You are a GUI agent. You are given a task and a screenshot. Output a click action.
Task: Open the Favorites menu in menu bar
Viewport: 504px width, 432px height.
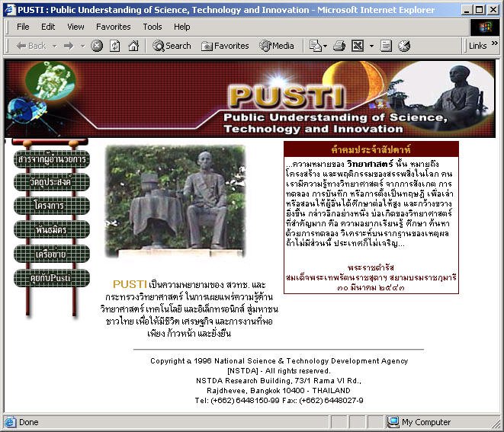click(x=113, y=27)
